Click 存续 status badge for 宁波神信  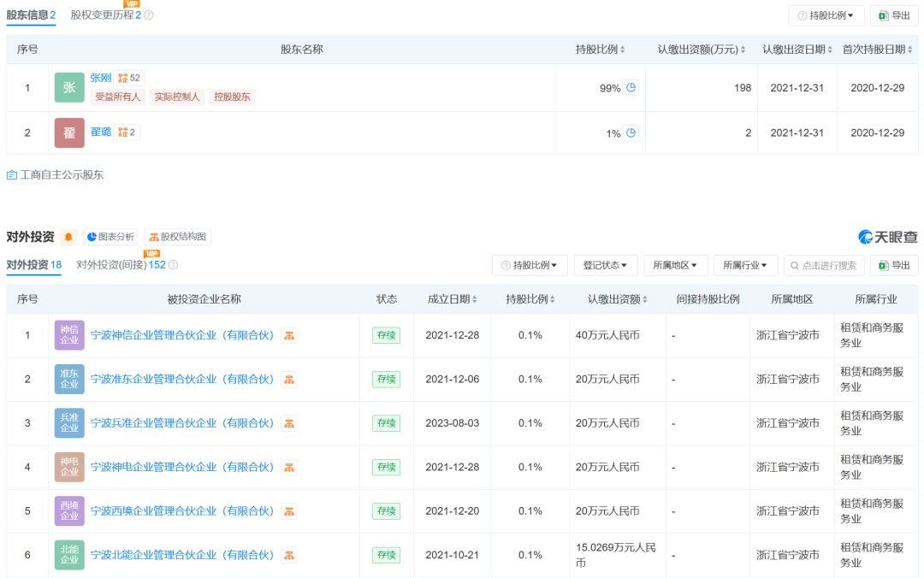tap(387, 335)
